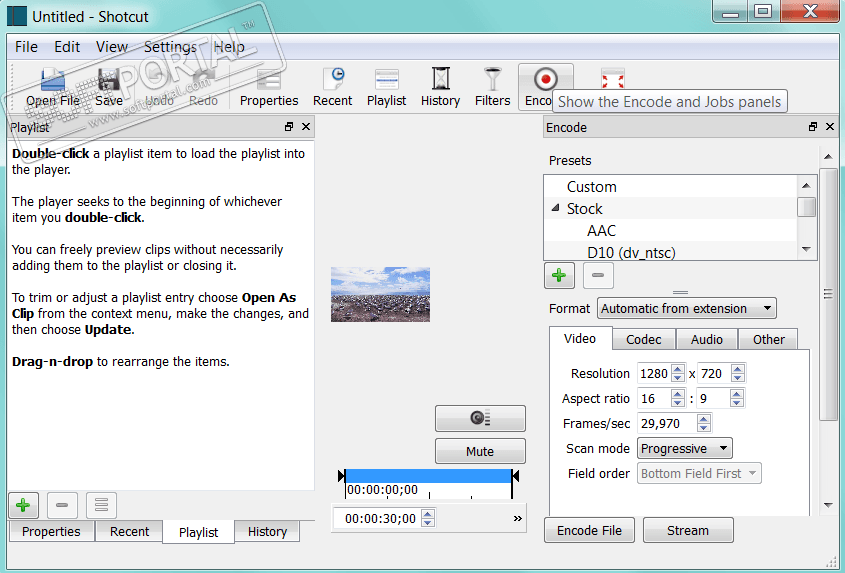Click the Redo toolbar icon
Screen dimensions: 845x573
203,87
